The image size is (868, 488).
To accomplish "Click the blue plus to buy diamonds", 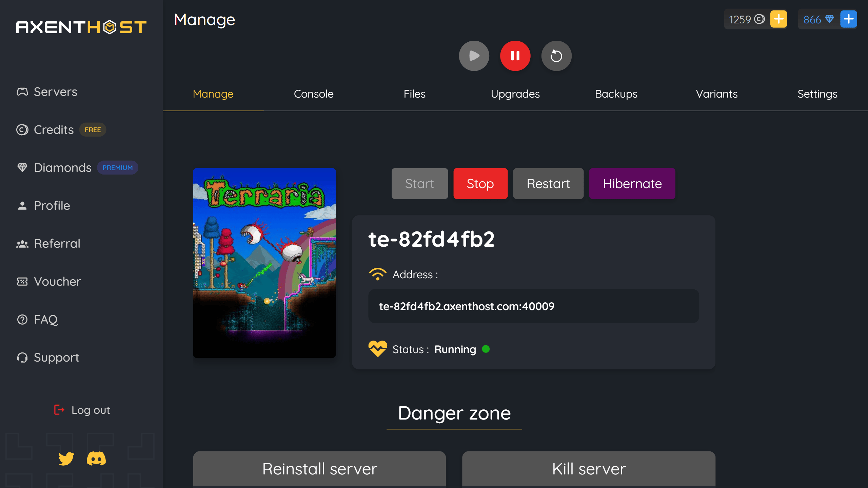I will pyautogui.click(x=848, y=19).
